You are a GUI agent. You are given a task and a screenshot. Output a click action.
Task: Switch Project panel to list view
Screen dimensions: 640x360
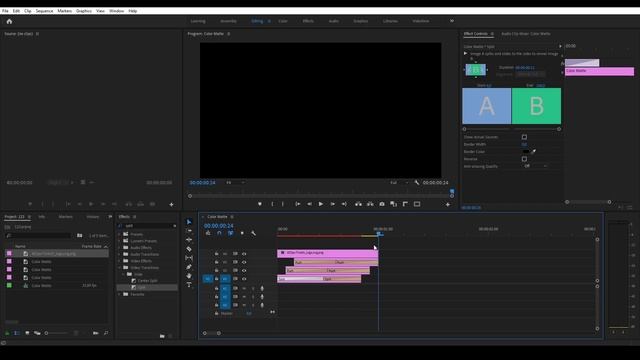[x=17, y=333]
